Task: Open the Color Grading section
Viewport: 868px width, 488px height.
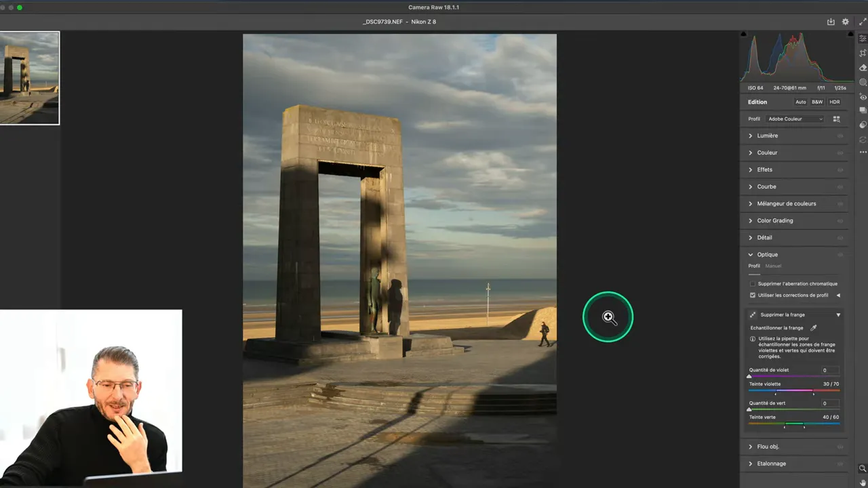Action: coord(775,220)
